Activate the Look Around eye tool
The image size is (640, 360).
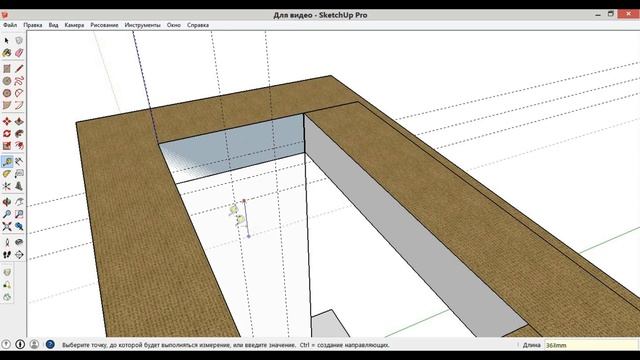coord(19,242)
